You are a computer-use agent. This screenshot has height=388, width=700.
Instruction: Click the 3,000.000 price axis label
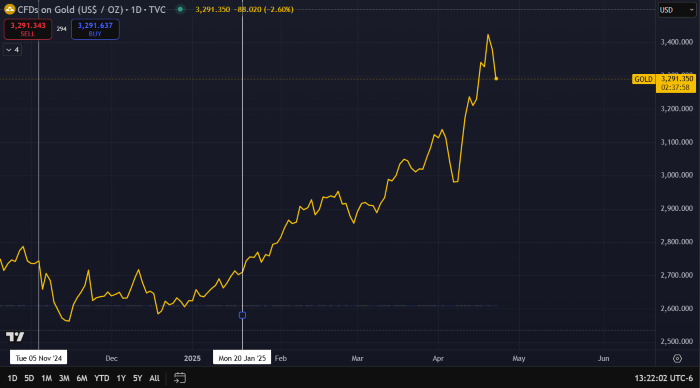coord(677,175)
